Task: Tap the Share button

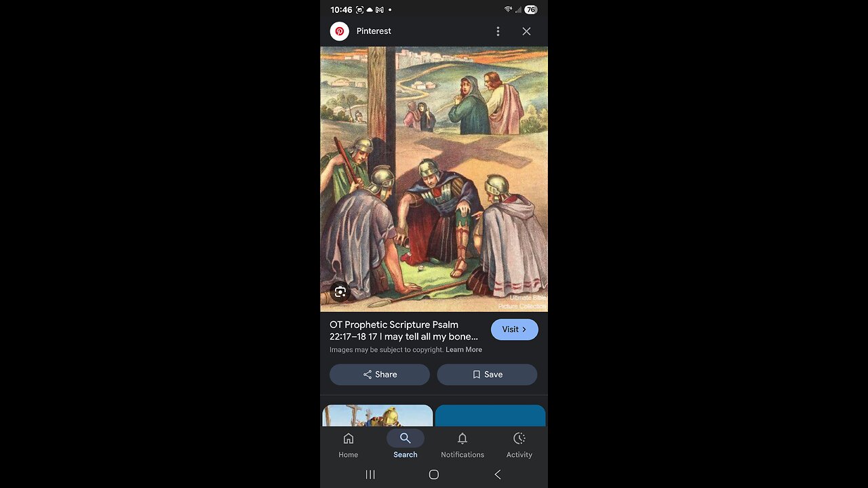Action: click(x=380, y=374)
